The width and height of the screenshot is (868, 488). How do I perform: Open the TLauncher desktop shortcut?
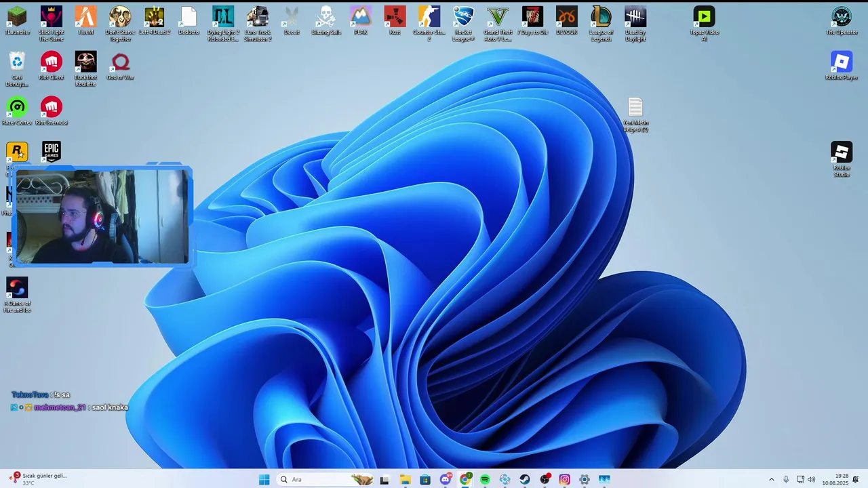17,20
